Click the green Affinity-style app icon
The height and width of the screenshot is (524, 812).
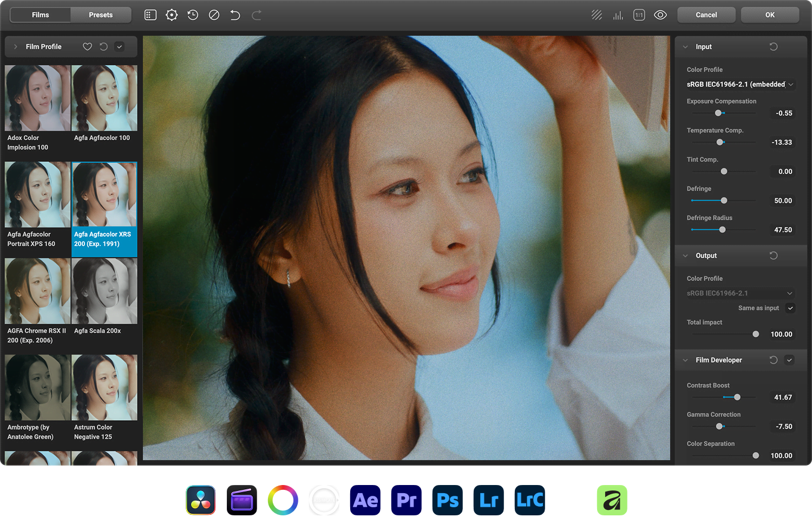pyautogui.click(x=612, y=500)
